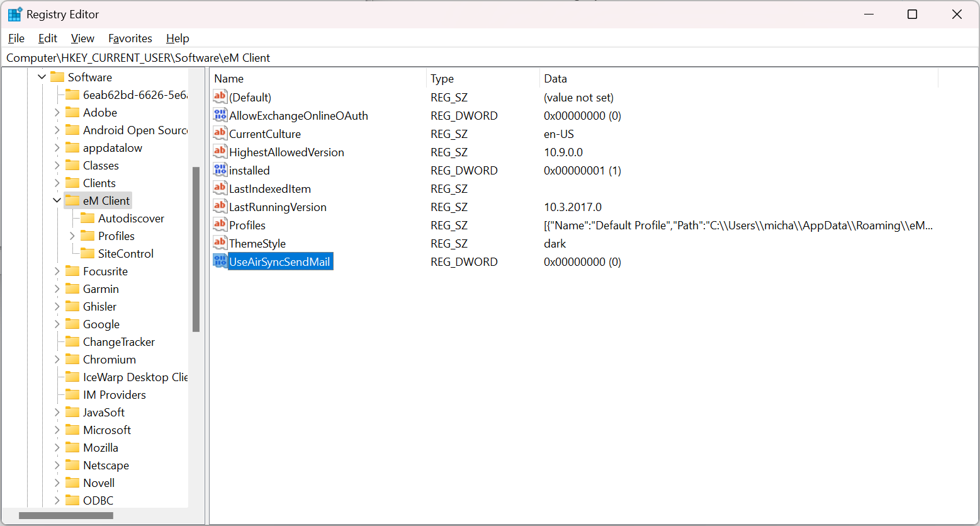
Task: Select the 6eab62bd-6626 key
Action: point(135,94)
